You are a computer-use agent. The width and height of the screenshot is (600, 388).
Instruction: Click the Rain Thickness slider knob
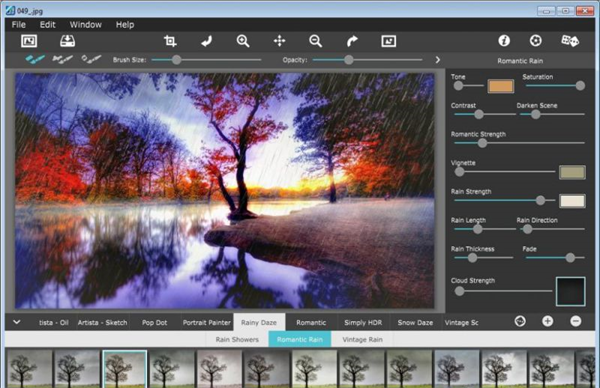473,258
